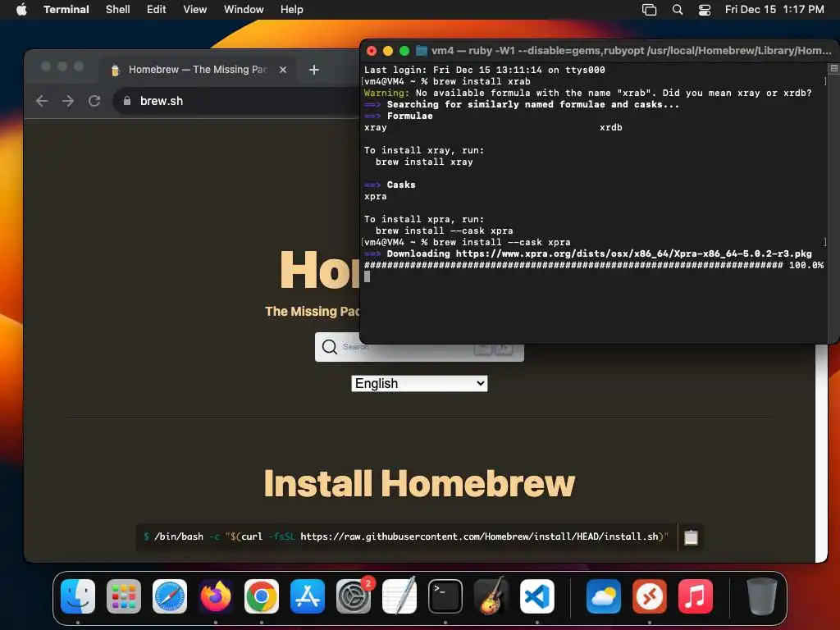Click the 'Casks' heading in Terminal
840x630 pixels.
(400, 185)
